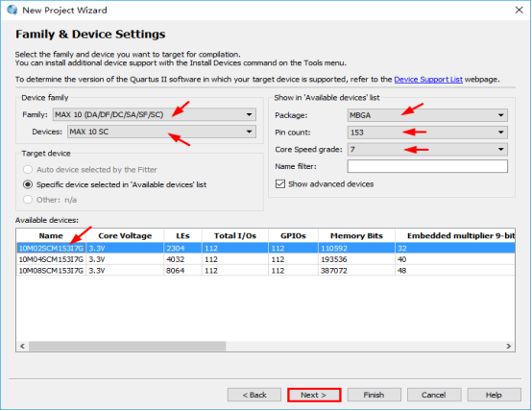The height and width of the screenshot is (411, 532).
Task: Click the available devices horizontal scrollbar thumb
Action: tap(127, 346)
